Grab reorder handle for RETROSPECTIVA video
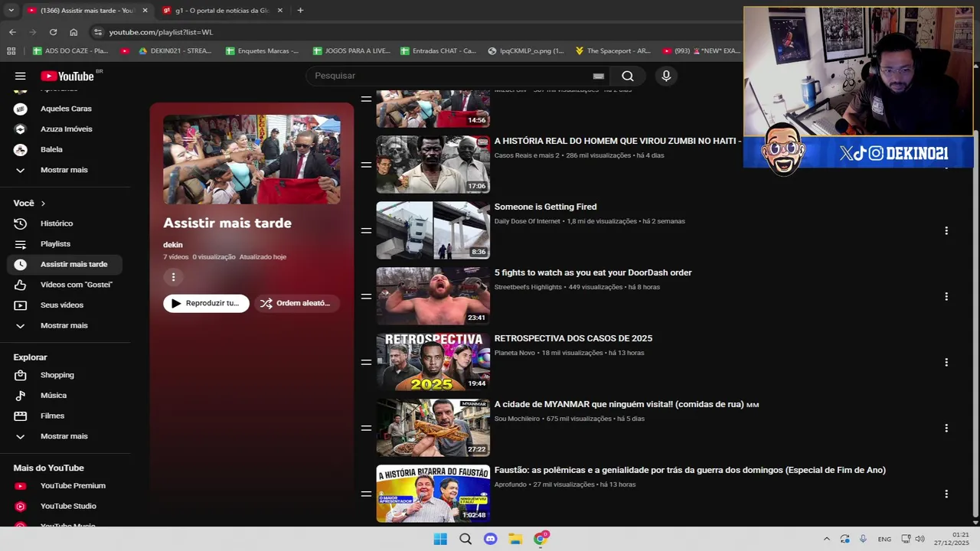 tap(366, 362)
